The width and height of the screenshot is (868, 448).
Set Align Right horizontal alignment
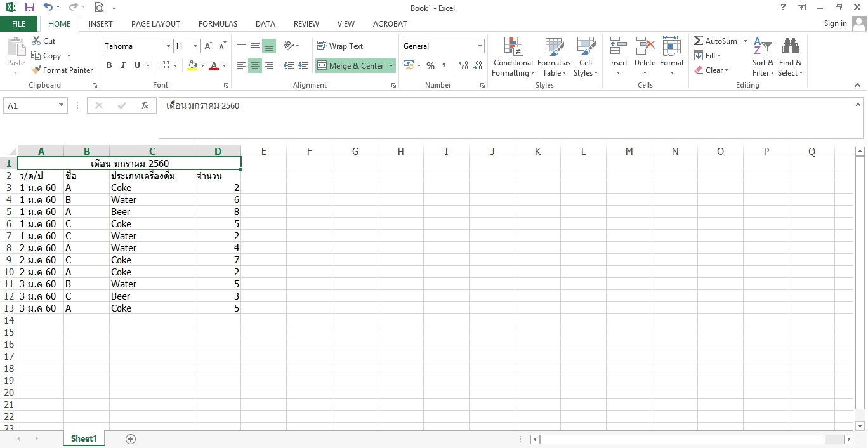269,65
